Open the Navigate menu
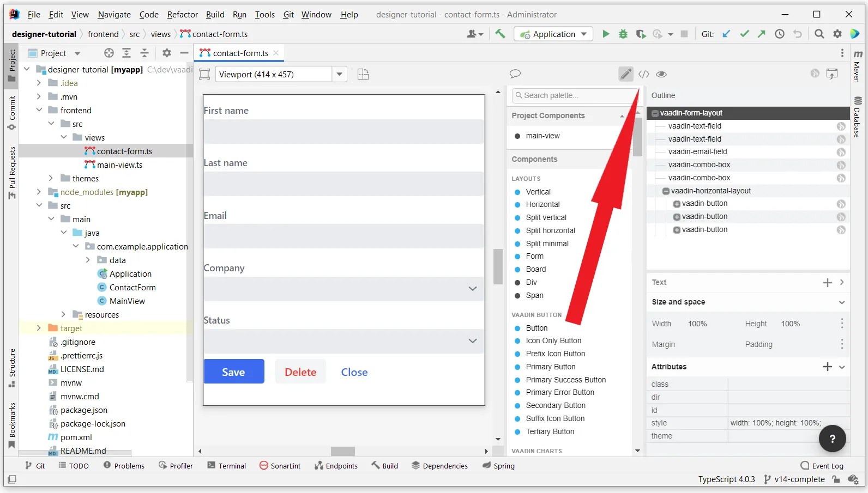 [114, 15]
